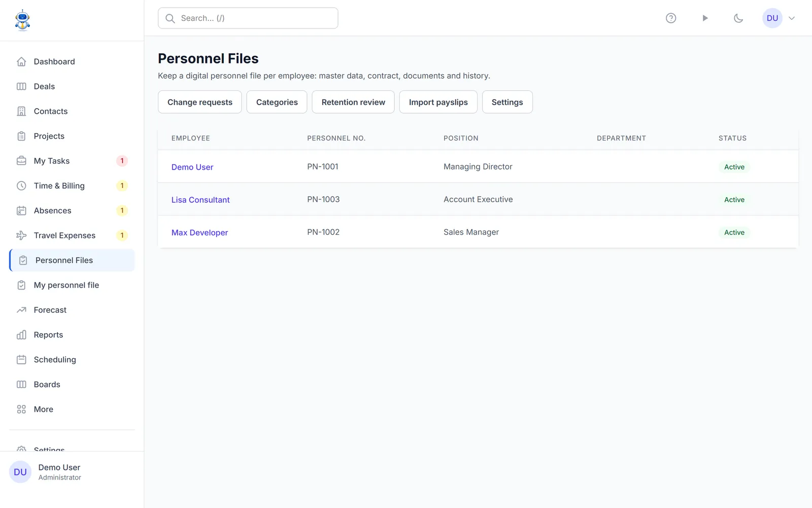Open Time & Billing in the sidebar
Viewport: 812px width, 508px height.
pyautogui.click(x=72, y=186)
